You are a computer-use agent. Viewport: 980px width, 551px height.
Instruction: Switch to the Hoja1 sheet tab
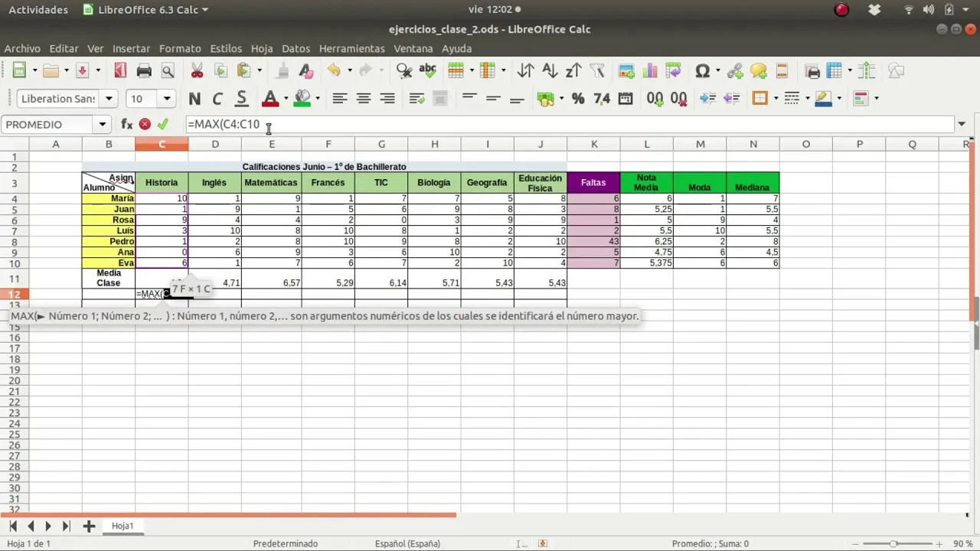[x=122, y=526]
